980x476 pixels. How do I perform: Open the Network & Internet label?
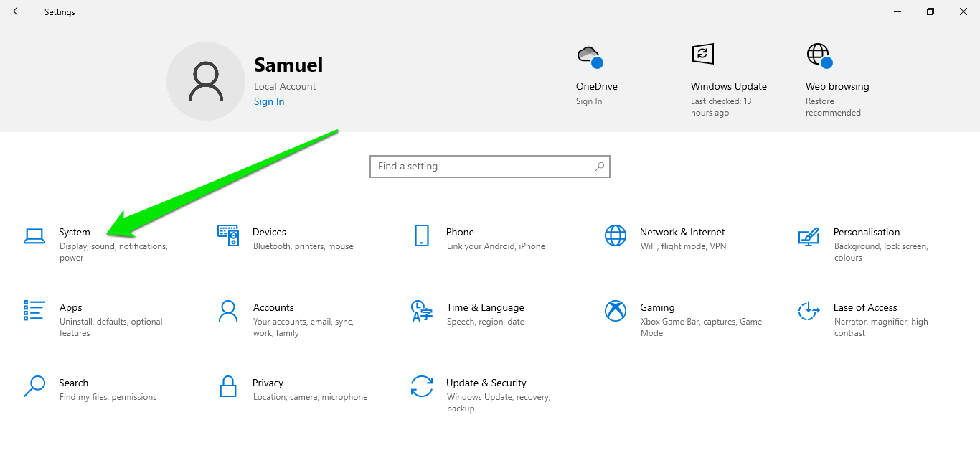pyautogui.click(x=682, y=232)
